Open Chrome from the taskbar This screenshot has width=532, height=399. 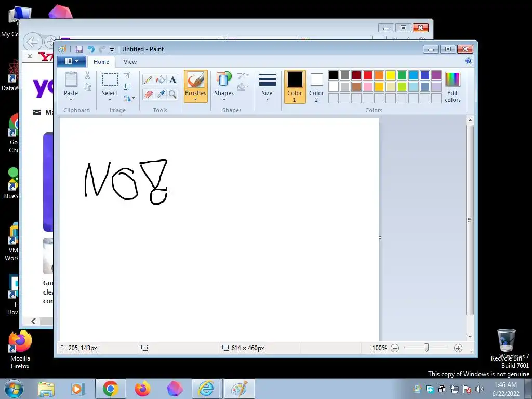[110, 389]
